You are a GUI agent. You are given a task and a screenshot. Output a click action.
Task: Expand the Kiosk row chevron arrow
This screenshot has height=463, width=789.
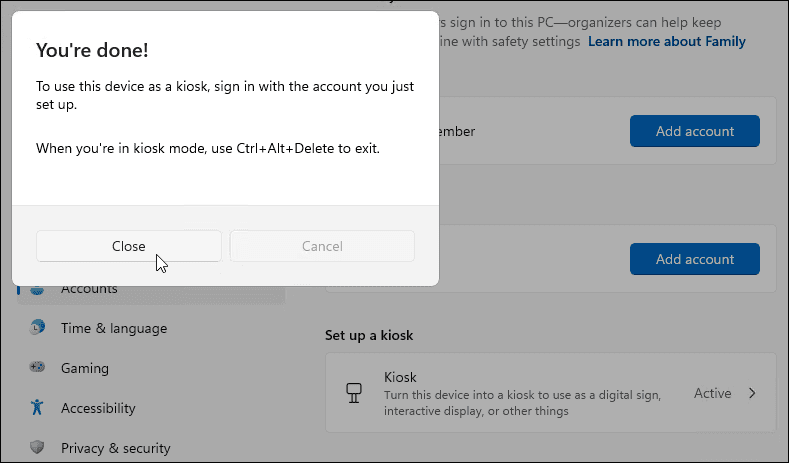click(752, 393)
